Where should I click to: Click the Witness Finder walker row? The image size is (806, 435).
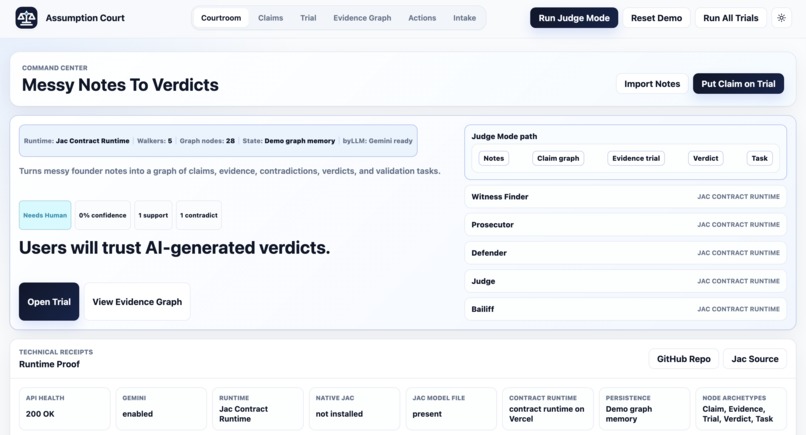625,196
